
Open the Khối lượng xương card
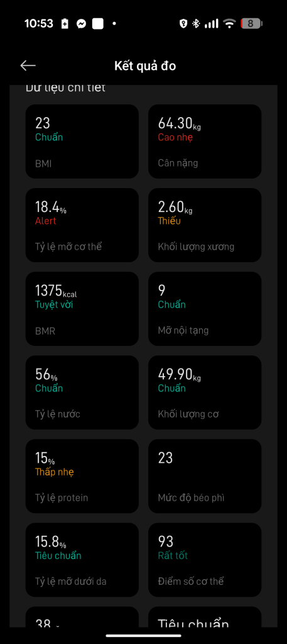click(205, 225)
